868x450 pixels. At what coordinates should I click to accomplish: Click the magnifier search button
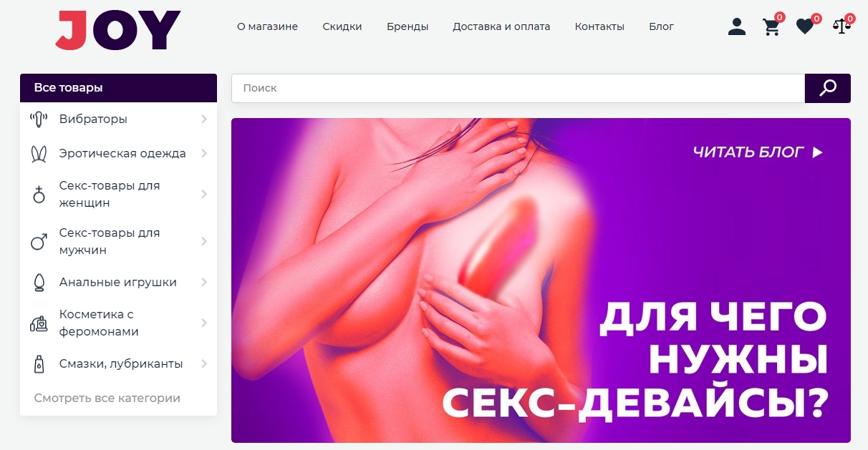(828, 88)
